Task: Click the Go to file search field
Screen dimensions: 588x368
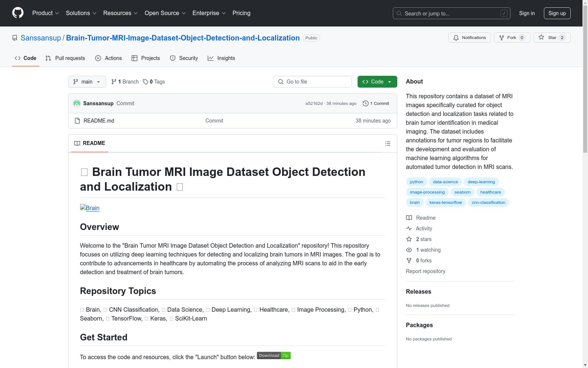Action: pyautogui.click(x=312, y=82)
